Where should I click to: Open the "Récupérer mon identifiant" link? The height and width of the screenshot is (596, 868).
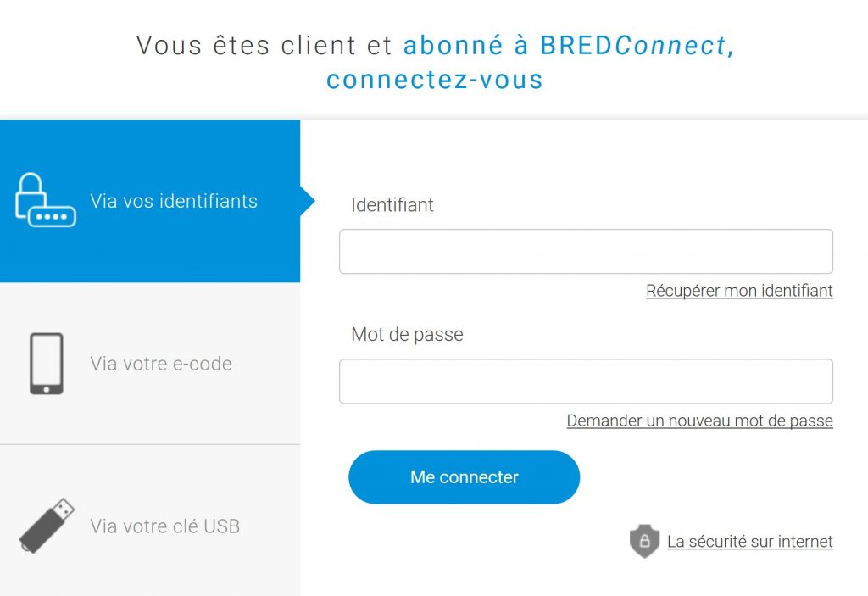[739, 291]
